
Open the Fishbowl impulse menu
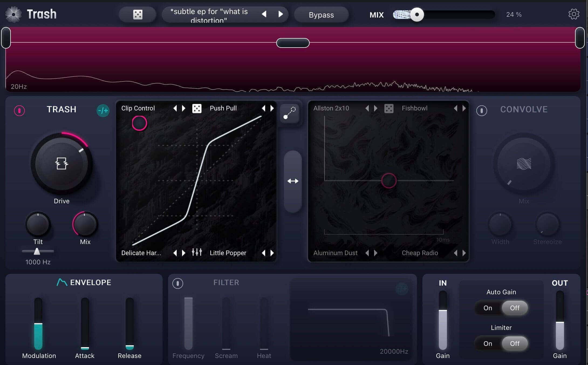pyautogui.click(x=415, y=108)
